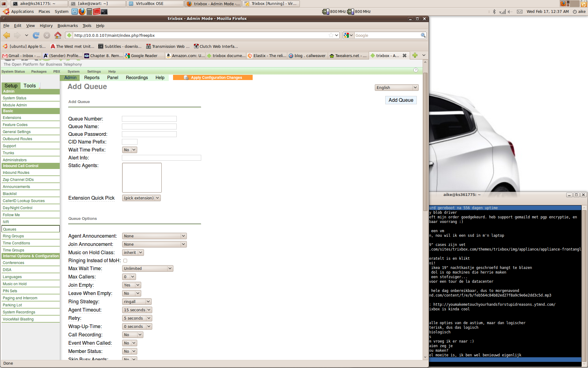This screenshot has height=368, width=588.
Task: Click the terminal window scrollbar
Action: pyautogui.click(x=584, y=285)
